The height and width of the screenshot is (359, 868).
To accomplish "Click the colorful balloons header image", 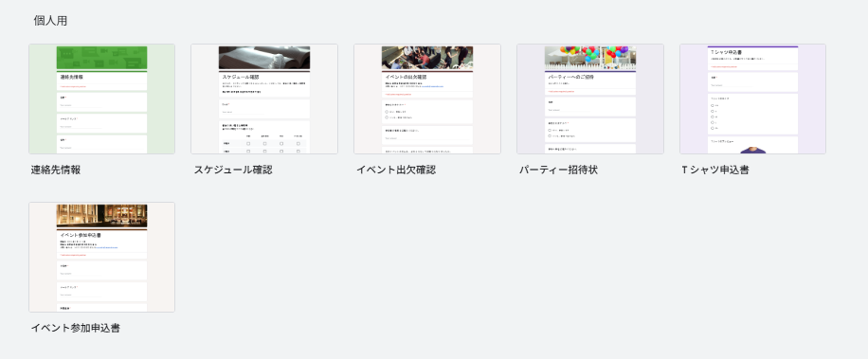I will point(590,58).
